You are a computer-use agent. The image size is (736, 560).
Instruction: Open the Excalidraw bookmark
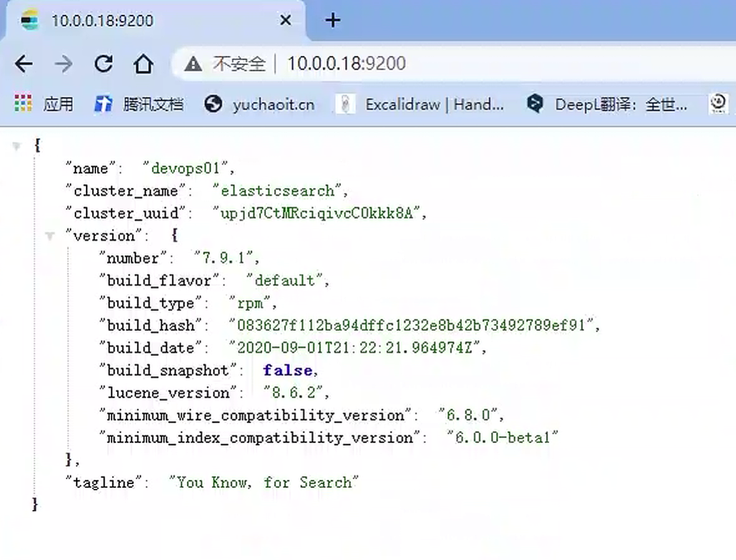pyautogui.click(x=419, y=104)
